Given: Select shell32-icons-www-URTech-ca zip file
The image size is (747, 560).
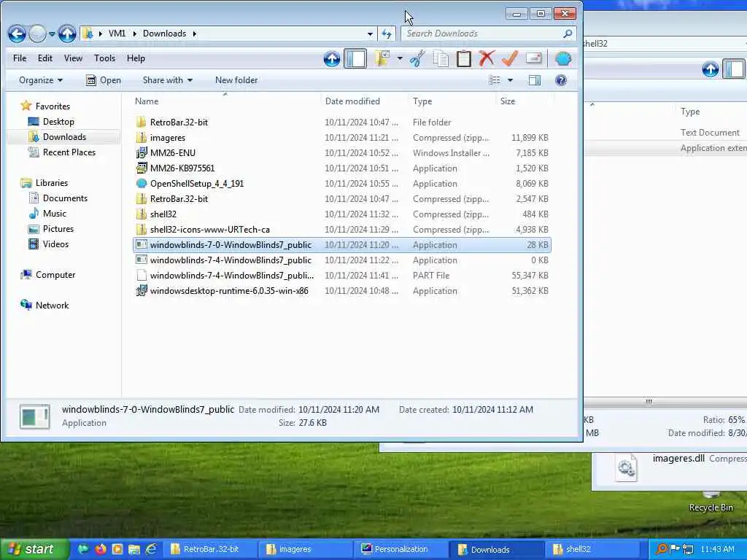Looking at the screenshot, I should [x=342, y=230].
